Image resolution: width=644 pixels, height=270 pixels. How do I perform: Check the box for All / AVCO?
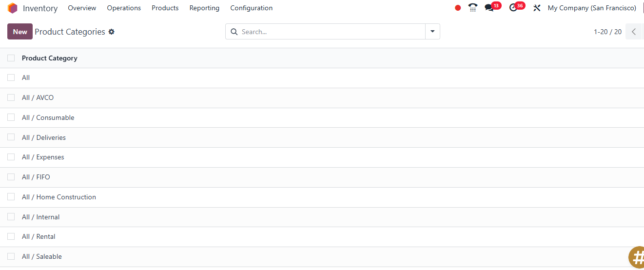pos(11,97)
